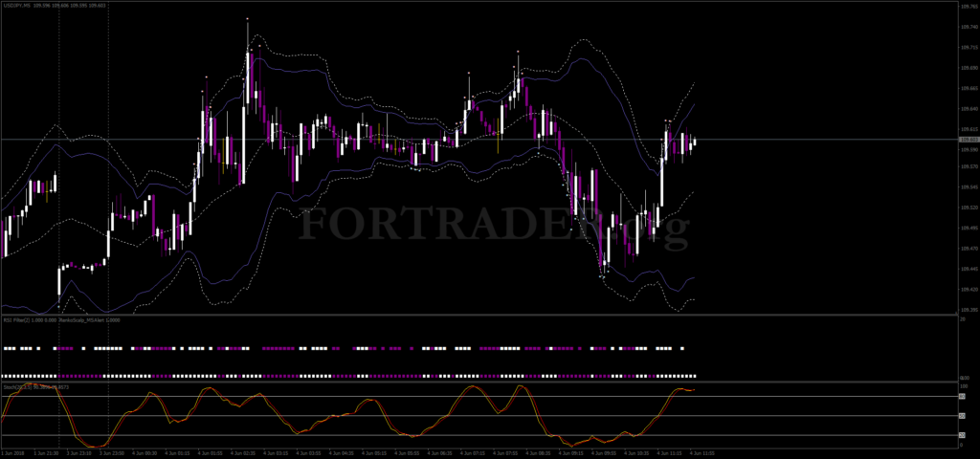This screenshot has height=459, width=980.
Task: Click the 4 Jun 06:35 time label
Action: tap(440, 454)
